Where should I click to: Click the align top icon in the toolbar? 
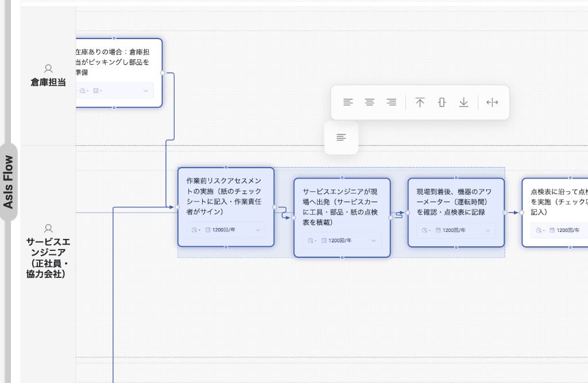pos(420,102)
